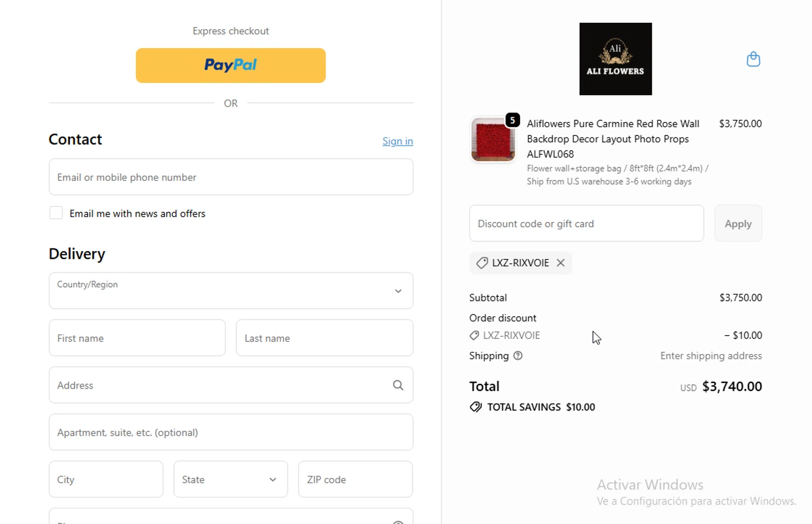Focus the First name field
Image resolution: width=812 pixels, height=524 pixels.
(x=137, y=338)
